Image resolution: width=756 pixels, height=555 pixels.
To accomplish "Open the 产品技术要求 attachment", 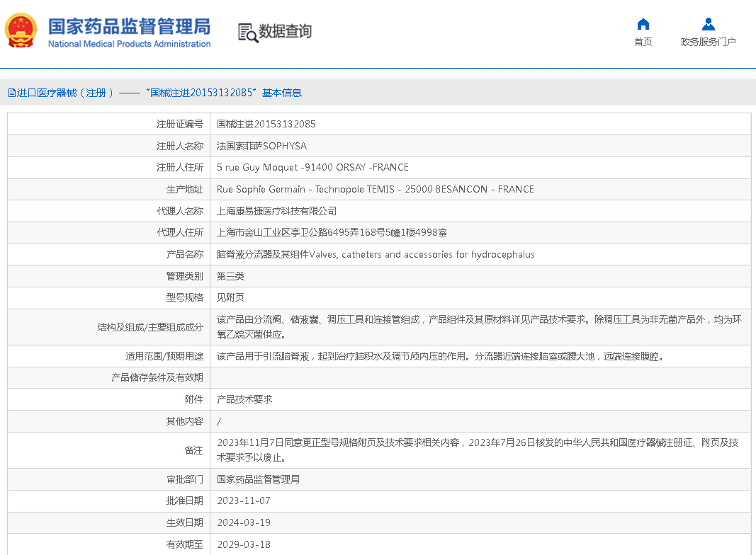I will (244, 399).
